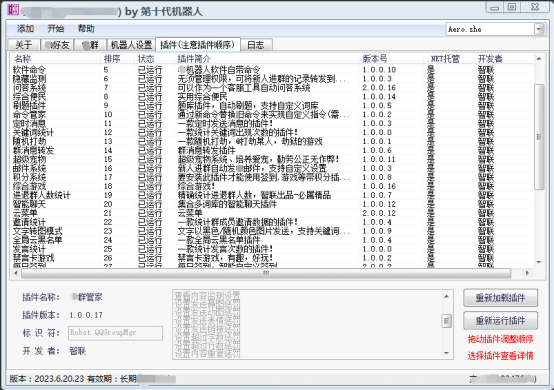Select the 问答系统 plugin row
554x390 pixels.
pos(272,88)
